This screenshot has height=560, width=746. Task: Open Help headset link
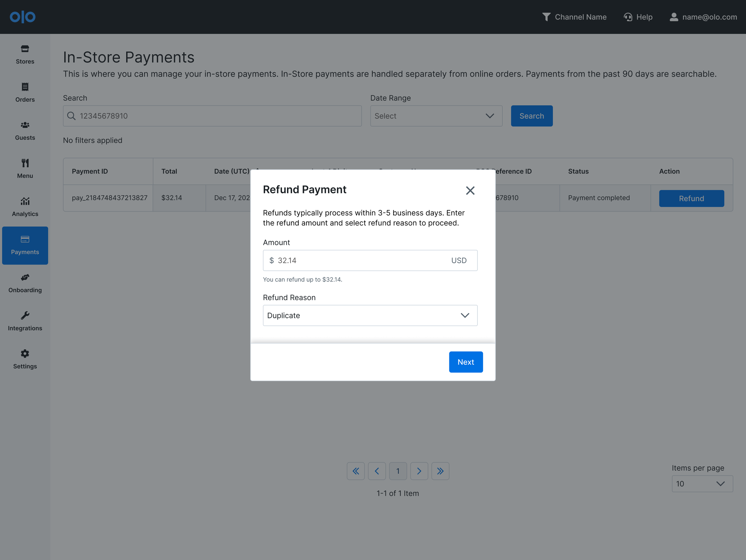pyautogui.click(x=638, y=17)
